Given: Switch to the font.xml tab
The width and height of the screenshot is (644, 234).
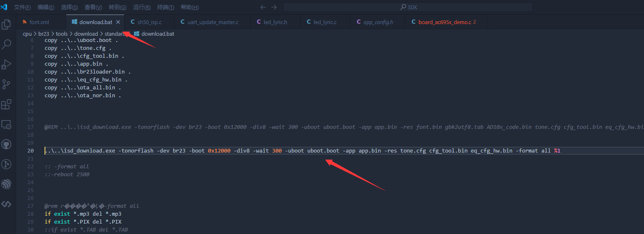Looking at the screenshot, I should (41, 22).
